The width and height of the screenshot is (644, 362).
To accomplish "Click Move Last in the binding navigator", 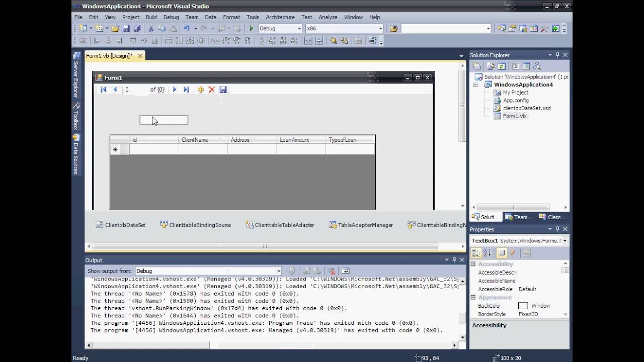I will click(x=186, y=89).
